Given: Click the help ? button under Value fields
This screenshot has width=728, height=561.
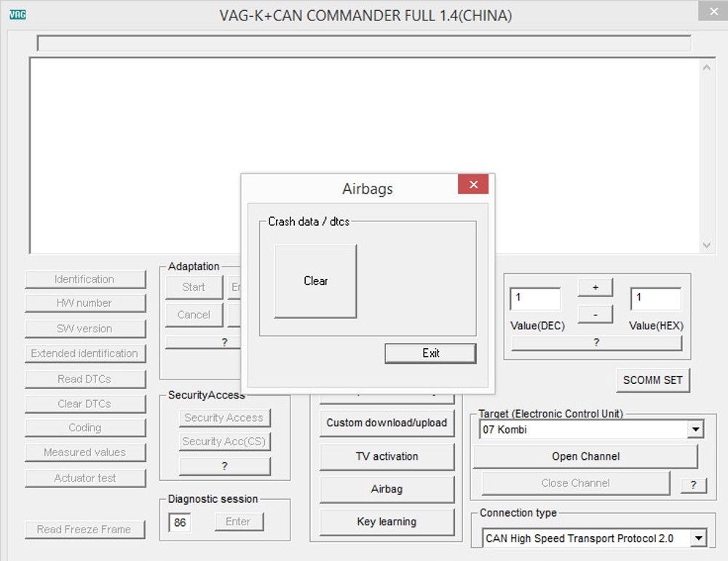Looking at the screenshot, I should (597, 342).
